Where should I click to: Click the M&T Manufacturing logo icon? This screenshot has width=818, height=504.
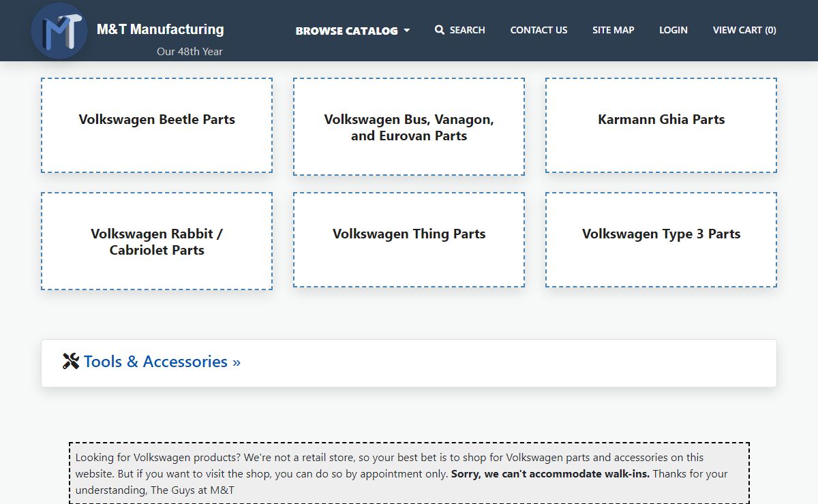pyautogui.click(x=59, y=31)
